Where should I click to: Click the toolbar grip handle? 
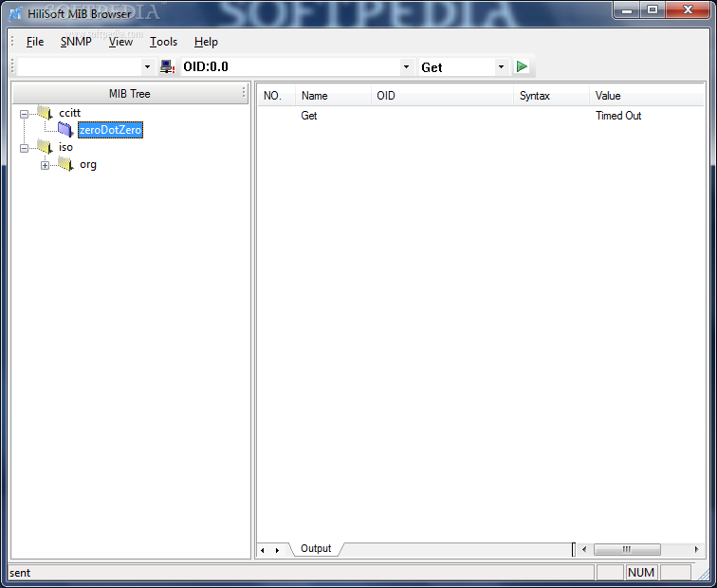[13, 66]
